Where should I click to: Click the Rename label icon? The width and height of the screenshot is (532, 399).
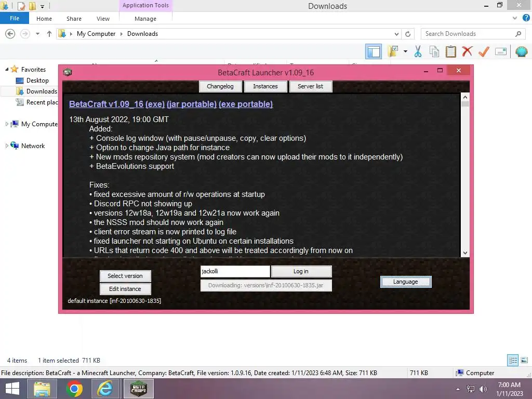coord(501,52)
